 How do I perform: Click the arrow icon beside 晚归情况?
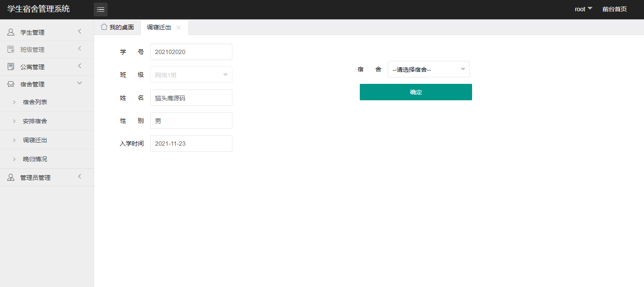coord(14,159)
